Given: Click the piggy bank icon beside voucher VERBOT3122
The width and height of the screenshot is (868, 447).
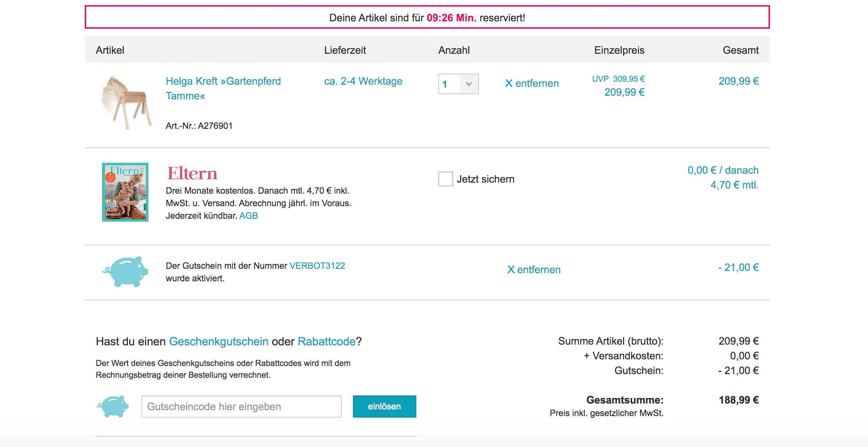Looking at the screenshot, I should coord(125,272).
